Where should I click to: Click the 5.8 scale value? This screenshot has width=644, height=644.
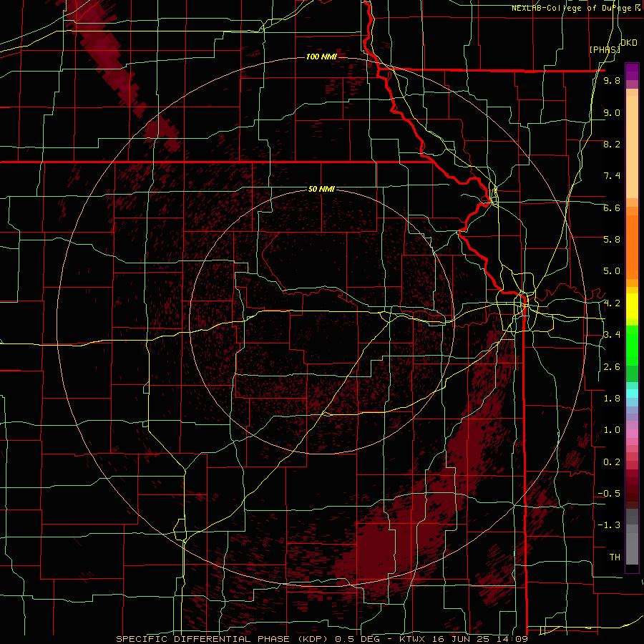pyautogui.click(x=612, y=240)
